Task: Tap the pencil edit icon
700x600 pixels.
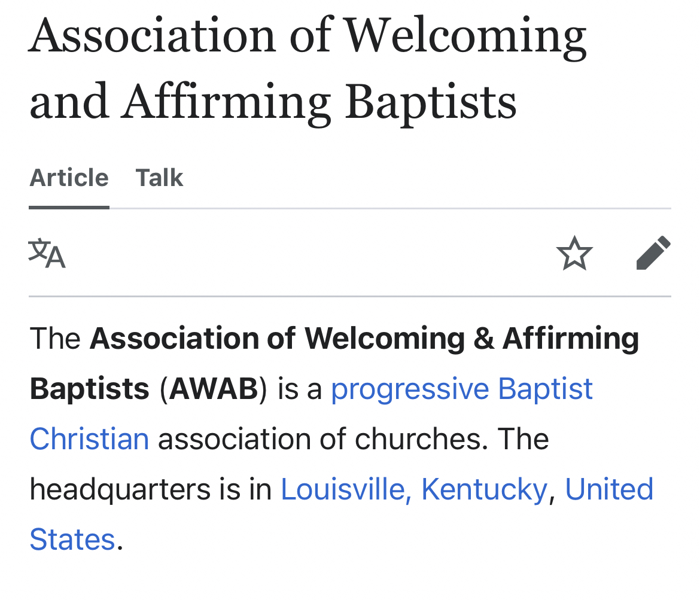Action: click(653, 253)
